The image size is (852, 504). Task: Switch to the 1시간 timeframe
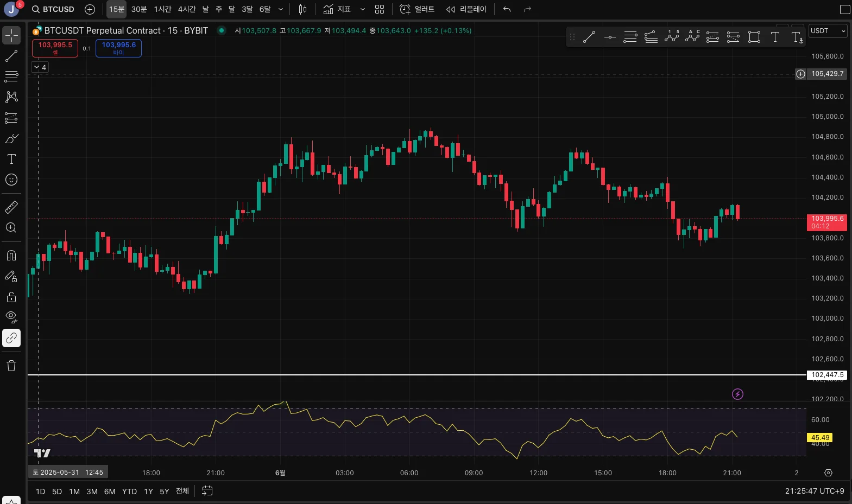tap(162, 9)
